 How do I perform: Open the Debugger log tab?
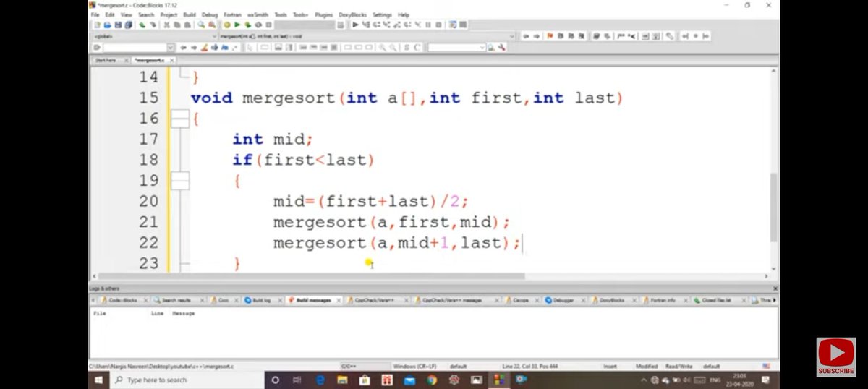[x=564, y=299]
